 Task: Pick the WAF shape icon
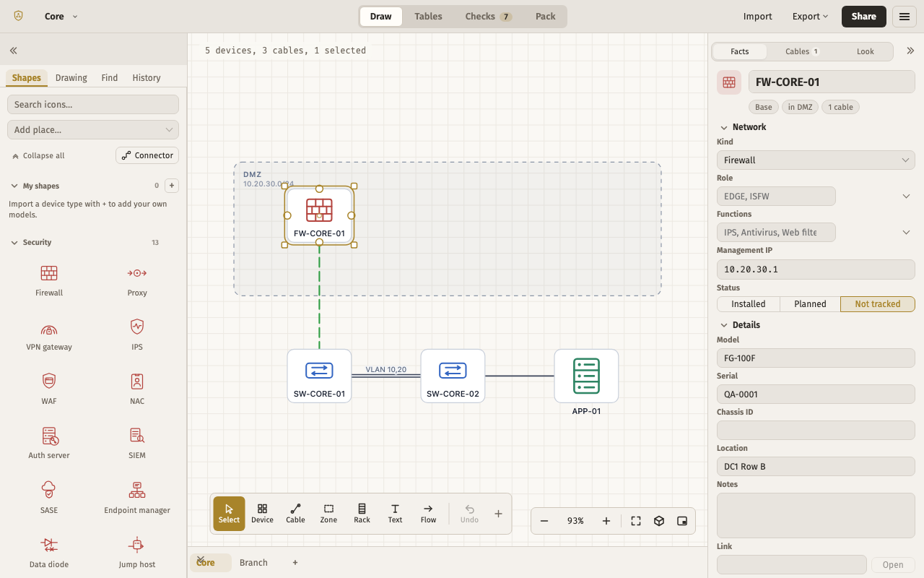pyautogui.click(x=49, y=381)
